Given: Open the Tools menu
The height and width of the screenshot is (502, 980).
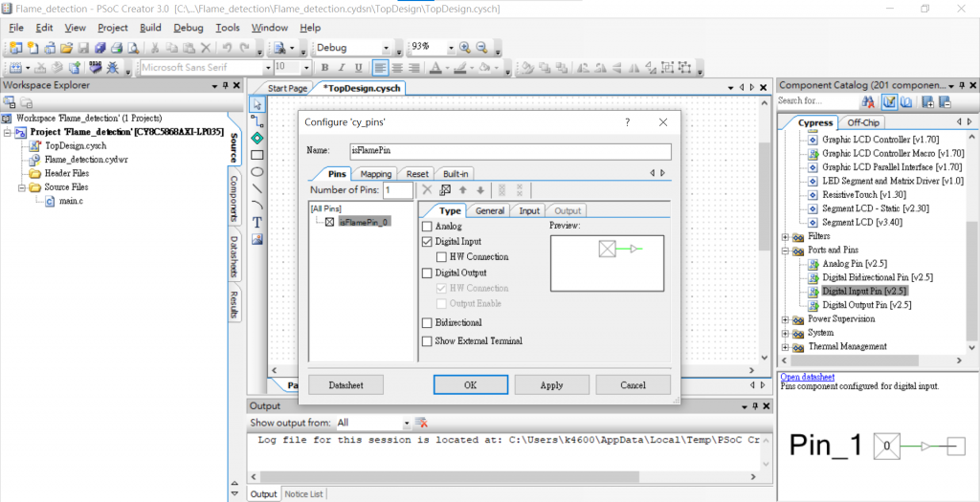Looking at the screenshot, I should (228, 28).
